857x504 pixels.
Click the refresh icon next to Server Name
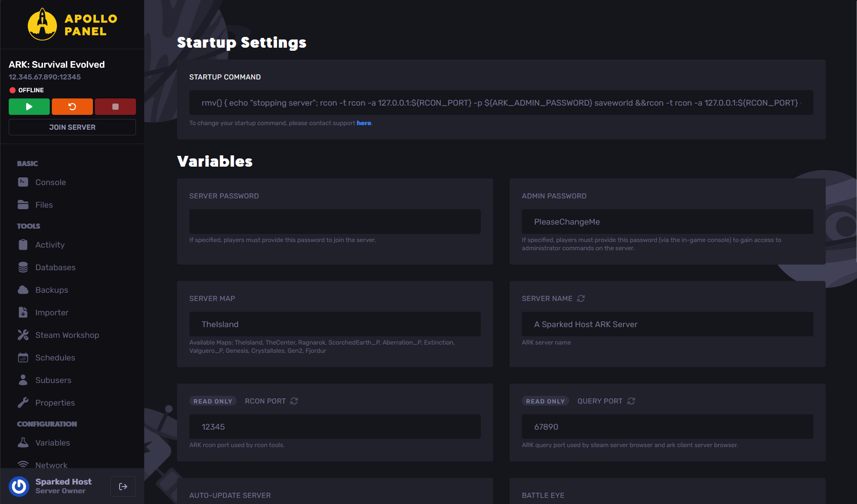[x=581, y=298]
